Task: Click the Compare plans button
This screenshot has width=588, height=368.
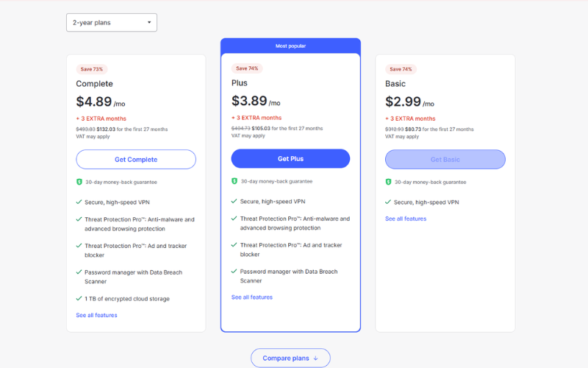Action: pos(290,358)
